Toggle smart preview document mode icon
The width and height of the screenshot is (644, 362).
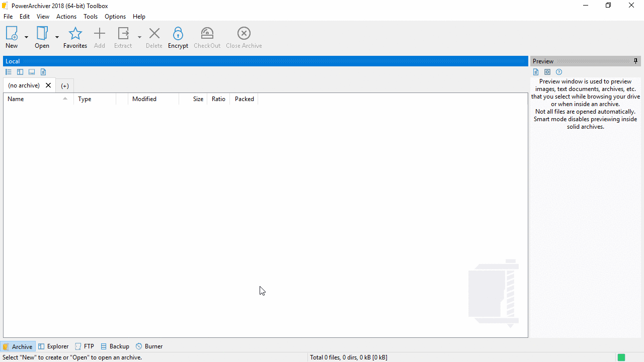(536, 72)
